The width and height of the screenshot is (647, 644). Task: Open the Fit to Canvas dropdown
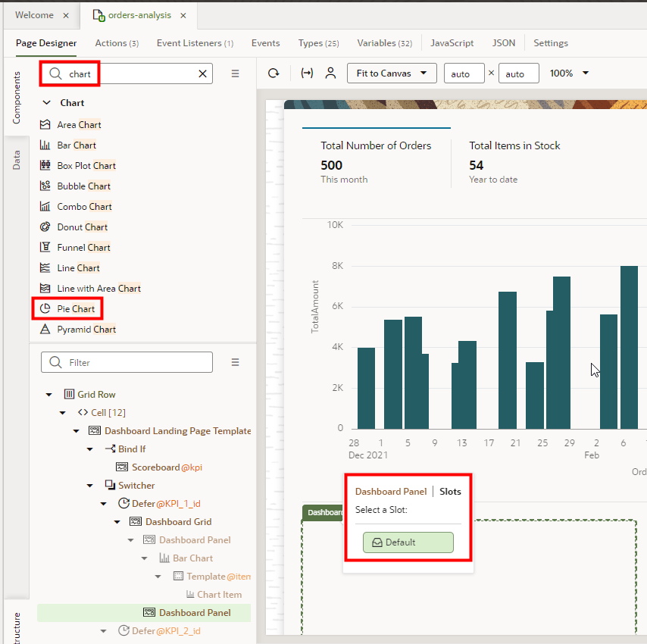392,73
